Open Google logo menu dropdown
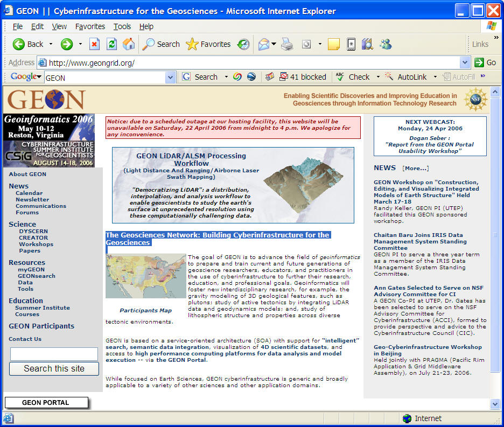The image size is (504, 427). tap(39, 77)
